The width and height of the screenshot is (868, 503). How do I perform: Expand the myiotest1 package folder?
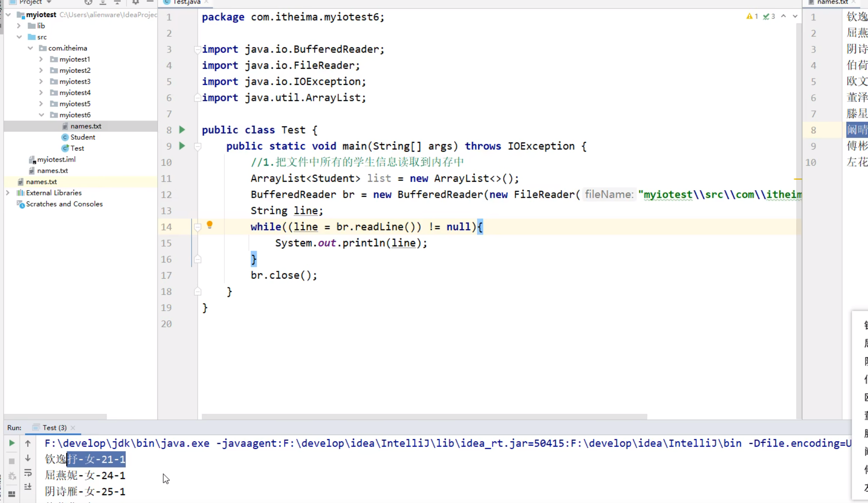tap(41, 59)
